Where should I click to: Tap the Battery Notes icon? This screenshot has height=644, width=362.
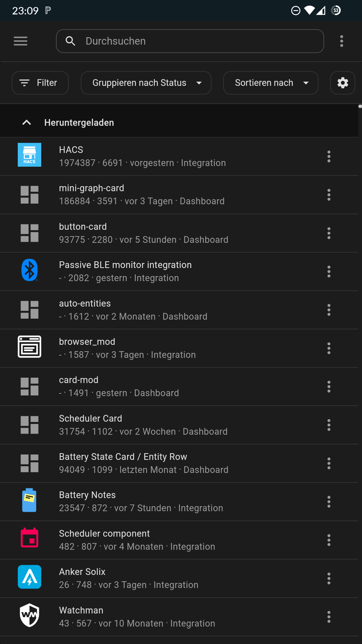[x=29, y=500]
